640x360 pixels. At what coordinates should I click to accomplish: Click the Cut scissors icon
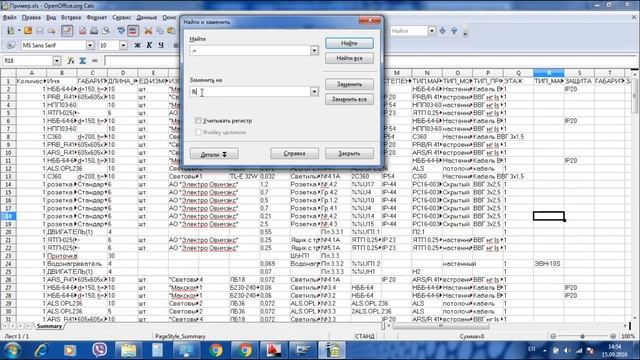(148, 31)
